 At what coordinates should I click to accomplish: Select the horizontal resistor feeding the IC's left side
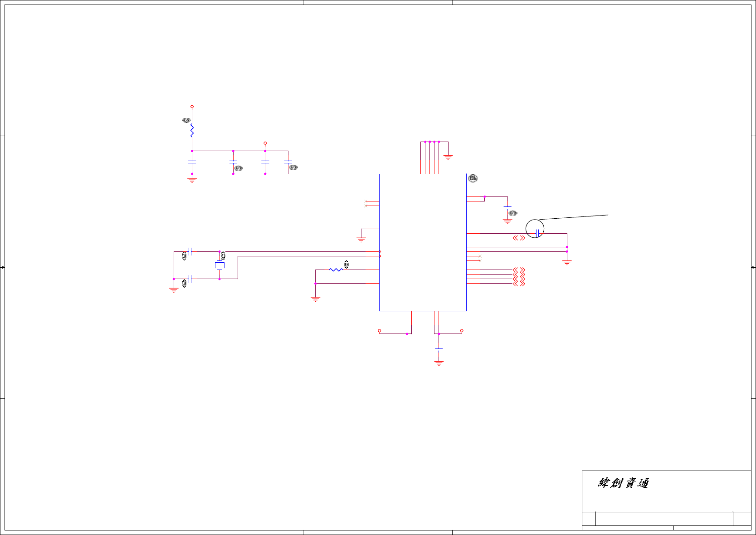[x=336, y=270]
